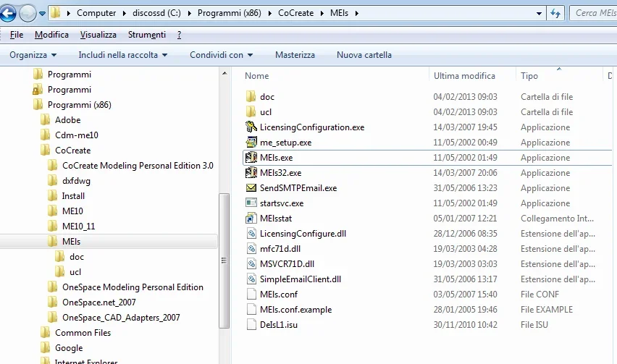The width and height of the screenshot is (617, 364).
Task: Expand the Includi nella raccolta dropdown
Action: (122, 55)
